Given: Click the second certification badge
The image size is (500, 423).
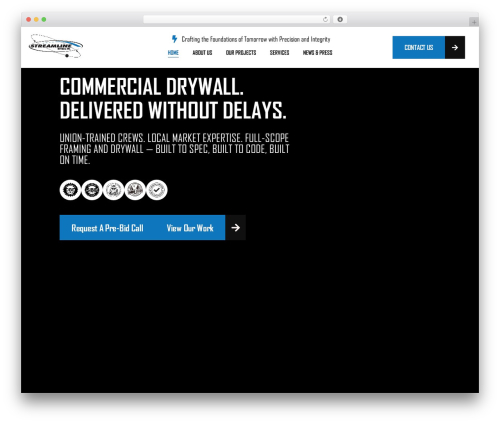Looking at the screenshot, I should 92,190.
